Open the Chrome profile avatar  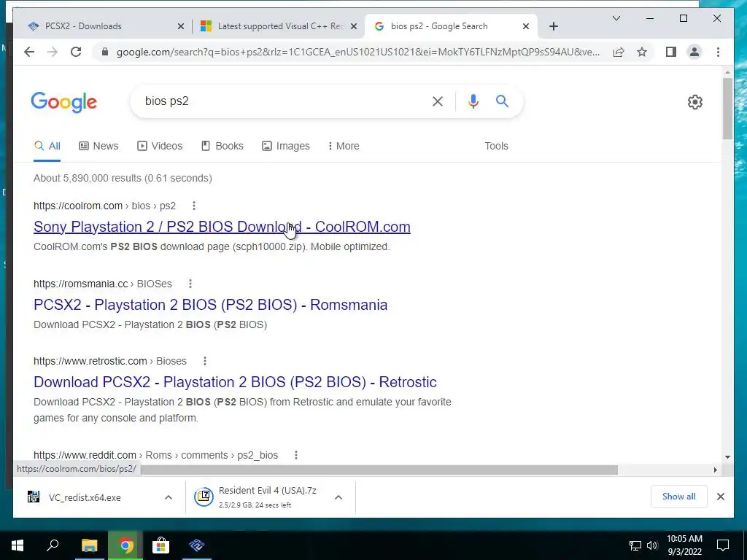tap(694, 52)
